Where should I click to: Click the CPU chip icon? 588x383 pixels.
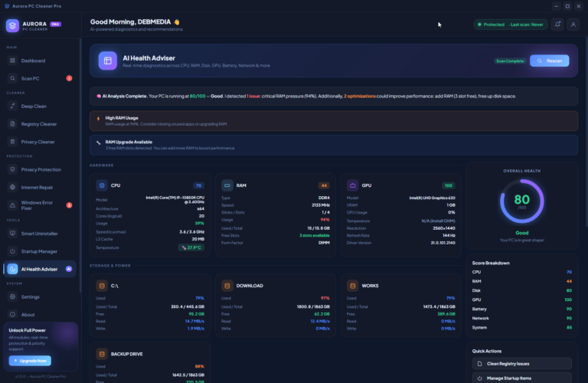tap(102, 185)
